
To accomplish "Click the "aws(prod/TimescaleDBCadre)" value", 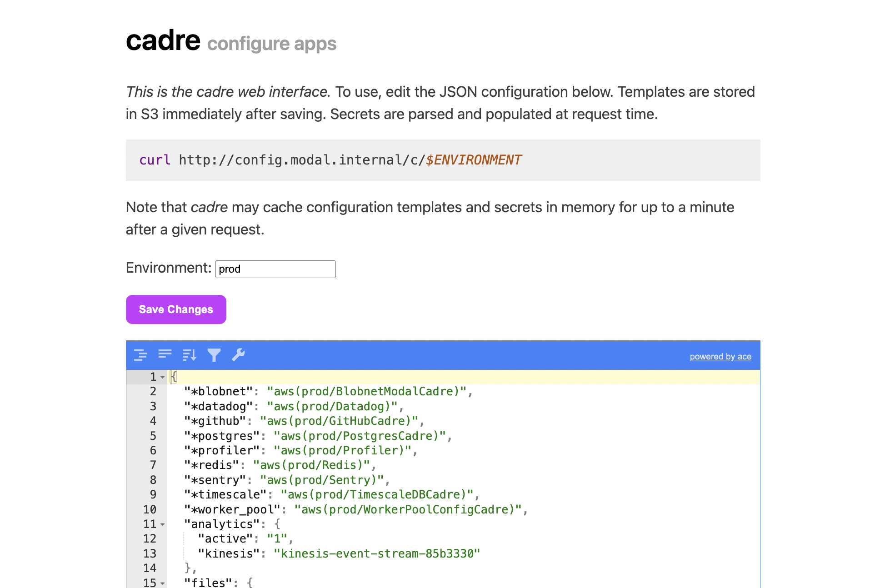I will point(377,494).
